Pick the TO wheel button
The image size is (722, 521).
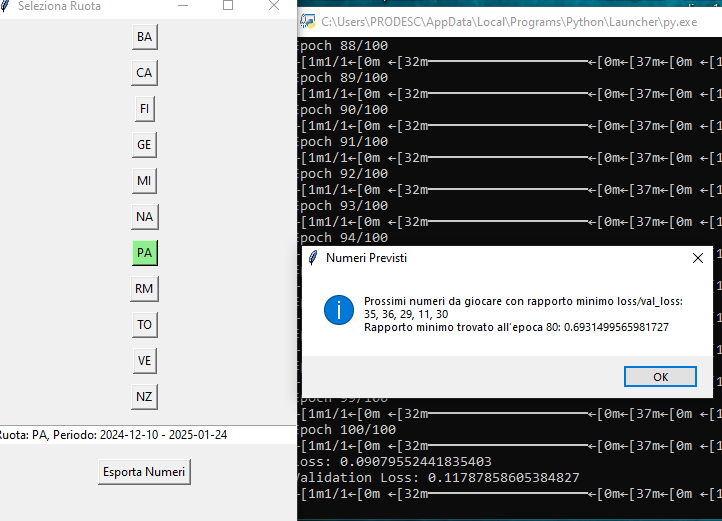[x=145, y=325]
